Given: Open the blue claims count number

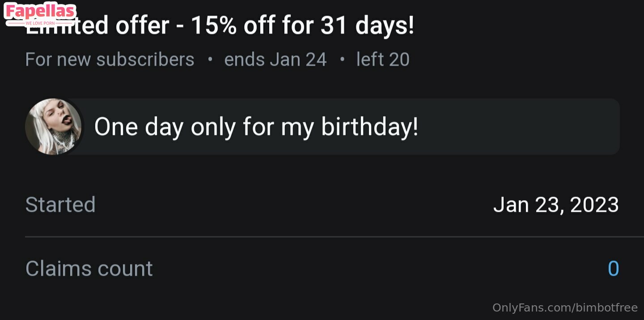Looking at the screenshot, I should (613, 269).
